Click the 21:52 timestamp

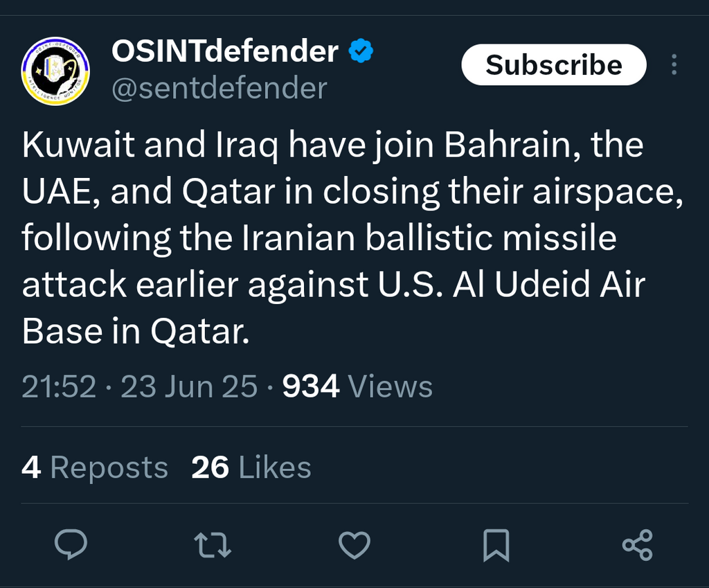(60, 386)
